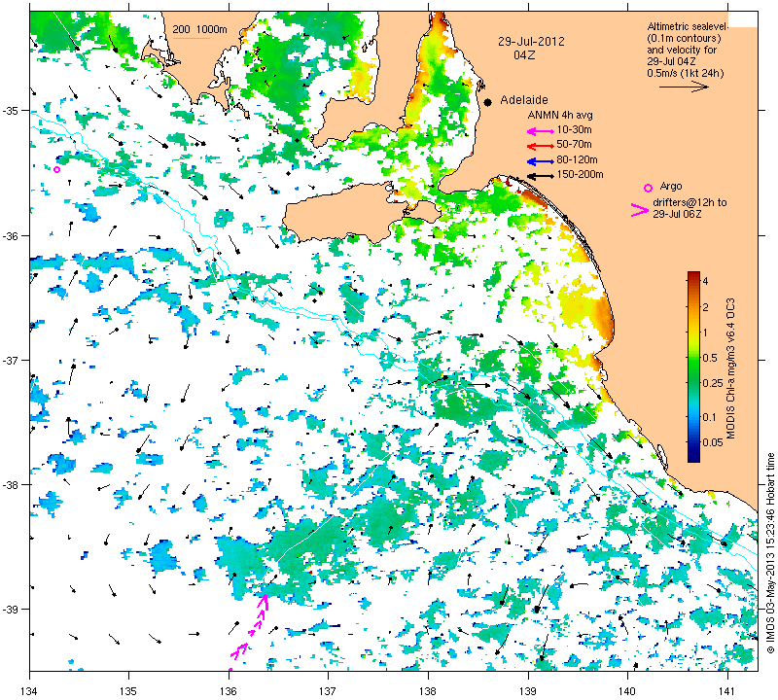
Task: Click the 50-70m depth label
Action: [574, 145]
